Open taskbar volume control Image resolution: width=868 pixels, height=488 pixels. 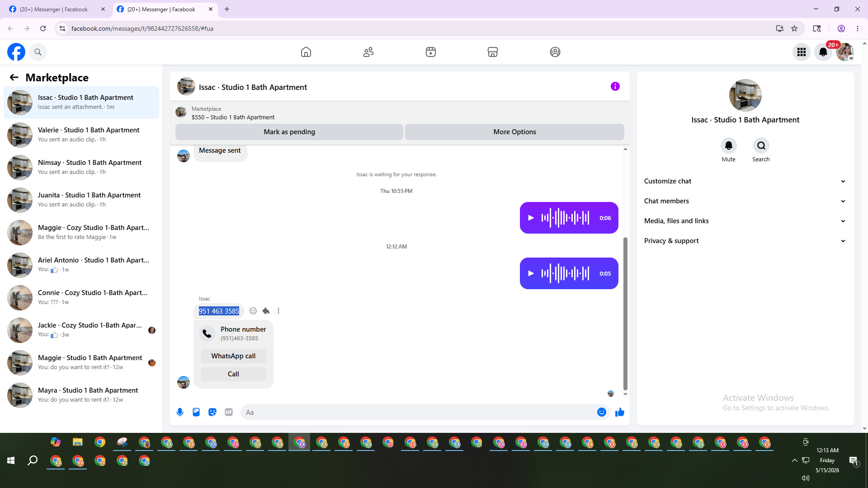(805, 478)
